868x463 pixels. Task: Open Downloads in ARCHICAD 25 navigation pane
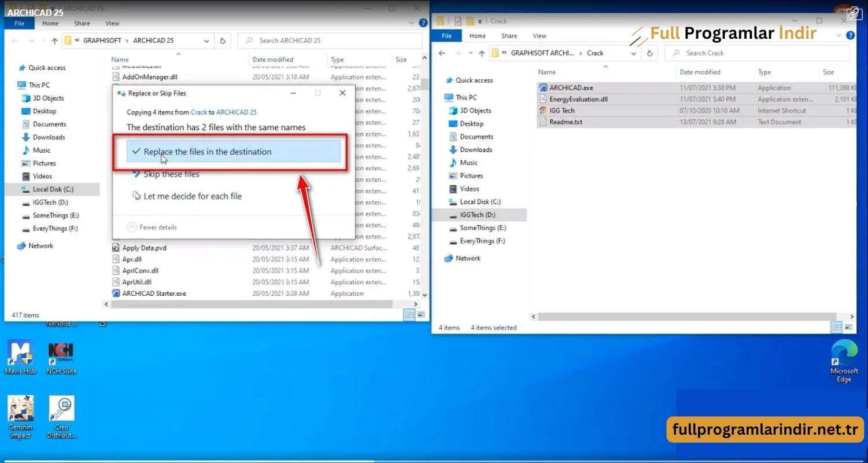49,137
